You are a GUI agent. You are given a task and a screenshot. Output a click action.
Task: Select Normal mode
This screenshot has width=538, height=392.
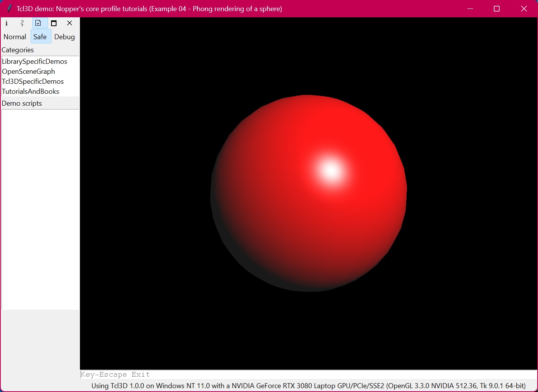[15, 37]
